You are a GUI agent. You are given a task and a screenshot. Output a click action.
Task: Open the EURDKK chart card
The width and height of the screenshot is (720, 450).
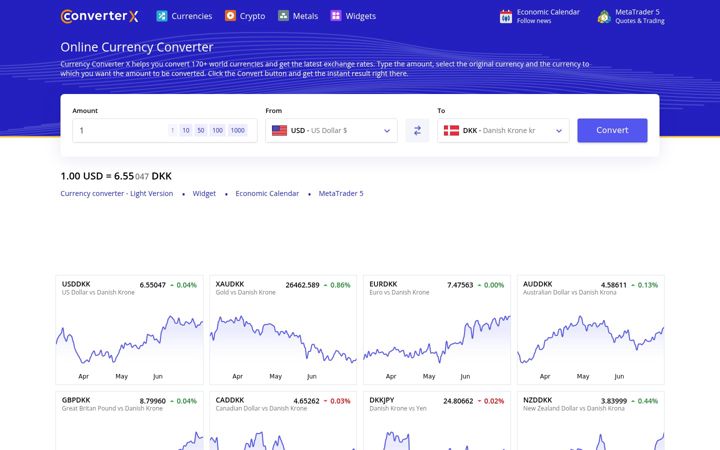[437, 330]
